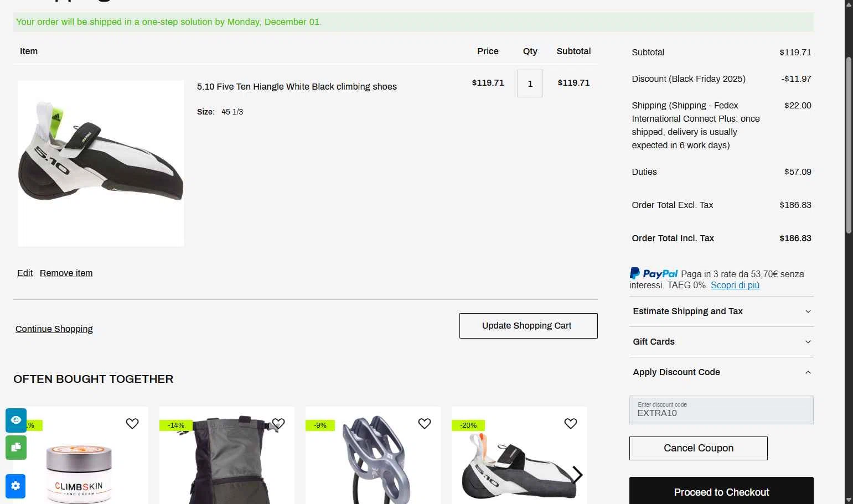Expand the Gift Cards section
Image resolution: width=853 pixels, height=504 pixels.
click(721, 342)
